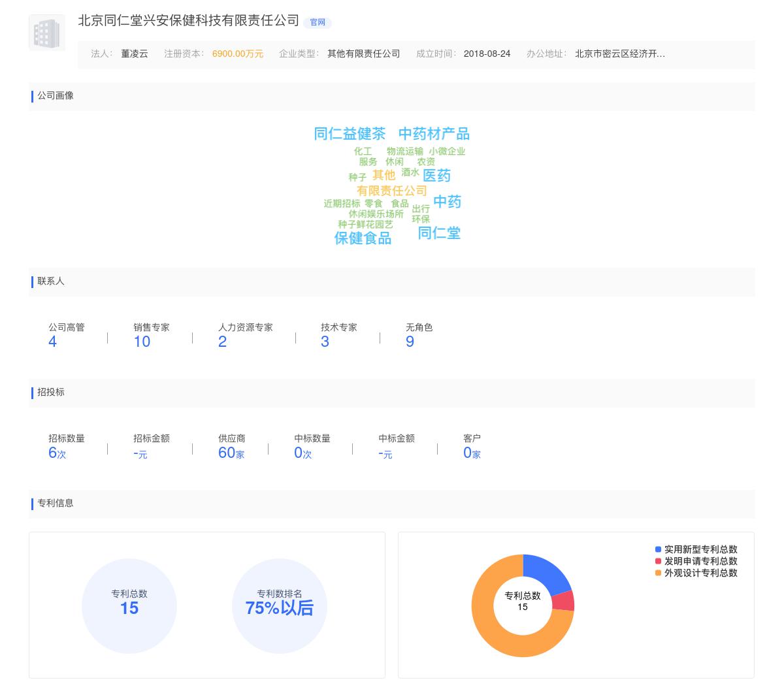
Task: Open 招标数量 value 6次
Action: (57, 453)
